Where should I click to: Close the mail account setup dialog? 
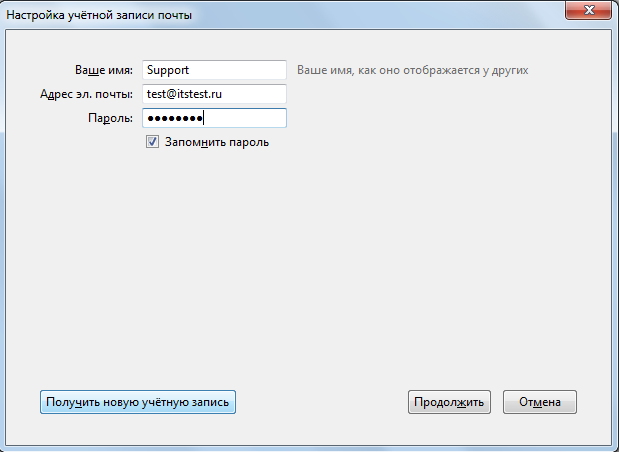[588, 10]
